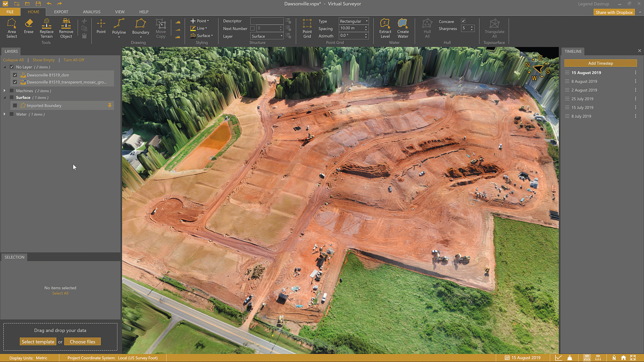This screenshot has height=362, width=644.
Task: Expand the Machines layer group
Action: pos(5,91)
